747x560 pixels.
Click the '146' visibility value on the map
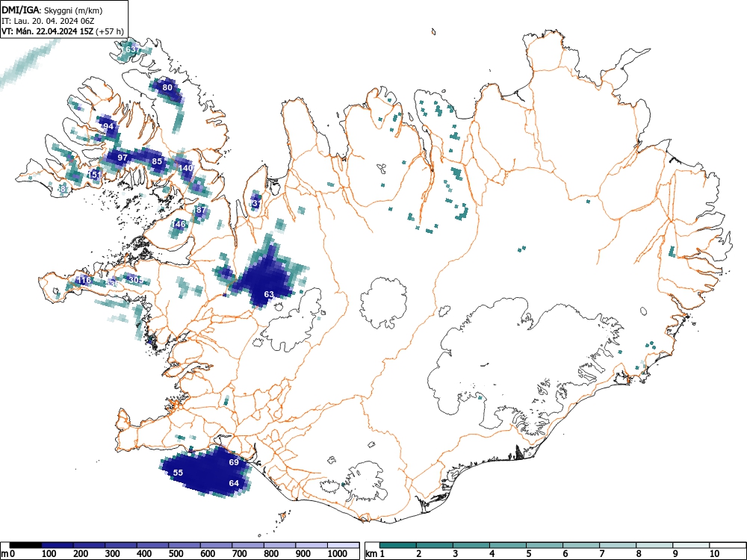pos(179,224)
